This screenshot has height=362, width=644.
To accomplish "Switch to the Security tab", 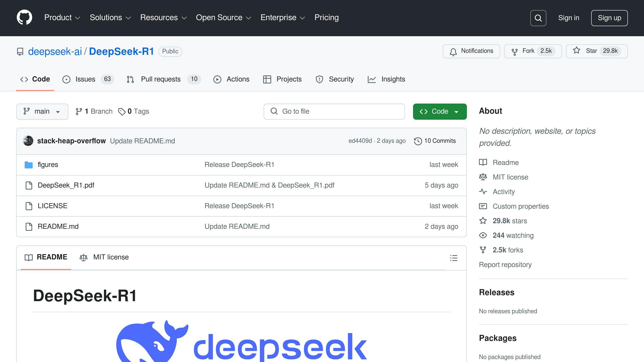I will [x=335, y=79].
